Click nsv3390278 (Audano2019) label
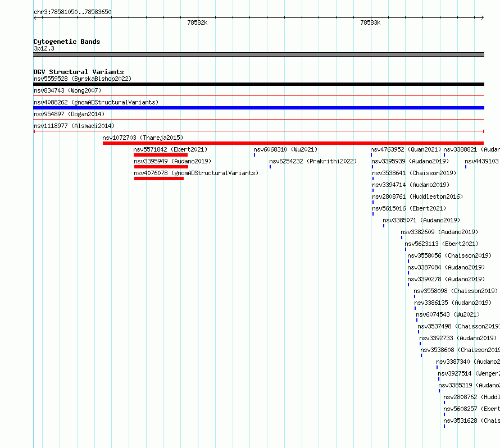The image size is (500, 448). click(x=446, y=279)
